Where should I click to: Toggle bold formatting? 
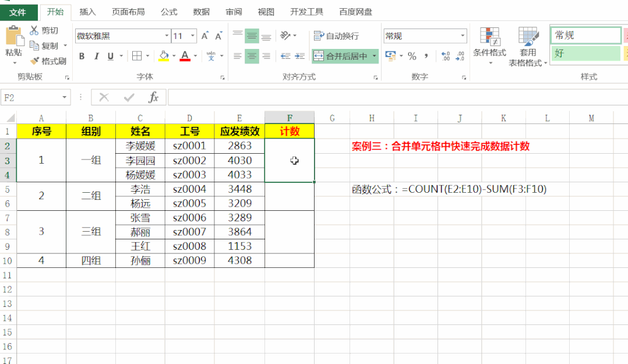point(82,56)
